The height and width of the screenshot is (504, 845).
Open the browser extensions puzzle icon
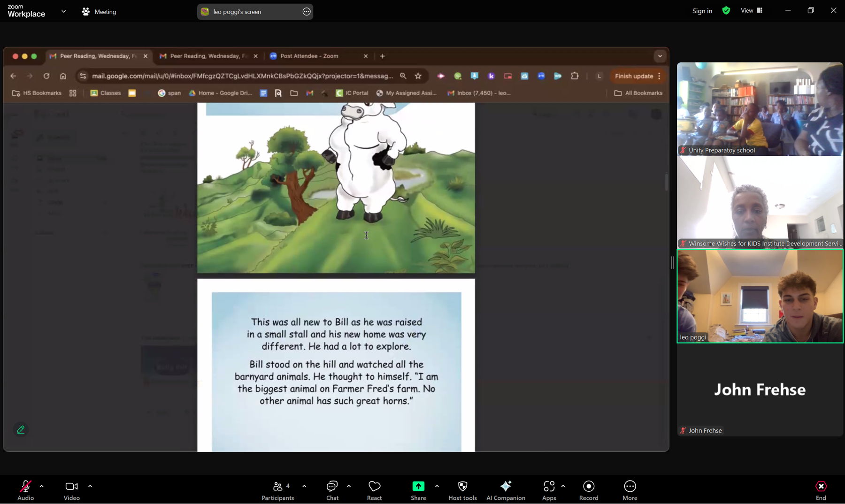(x=575, y=76)
